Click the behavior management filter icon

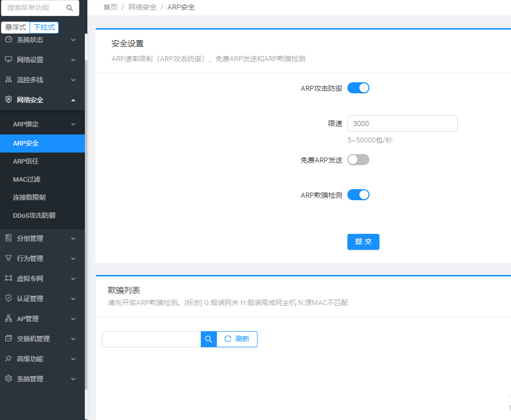pos(9,258)
